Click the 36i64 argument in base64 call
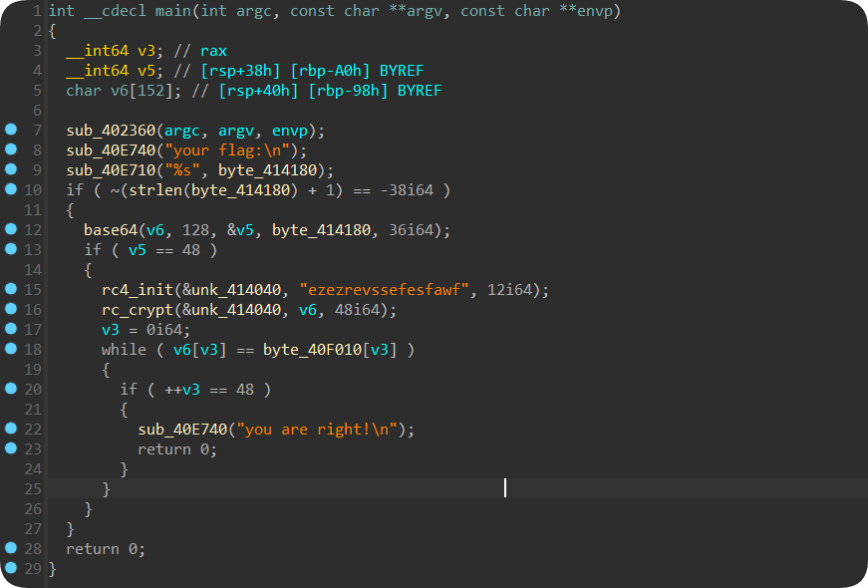This screenshot has height=588, width=868. coord(412,230)
